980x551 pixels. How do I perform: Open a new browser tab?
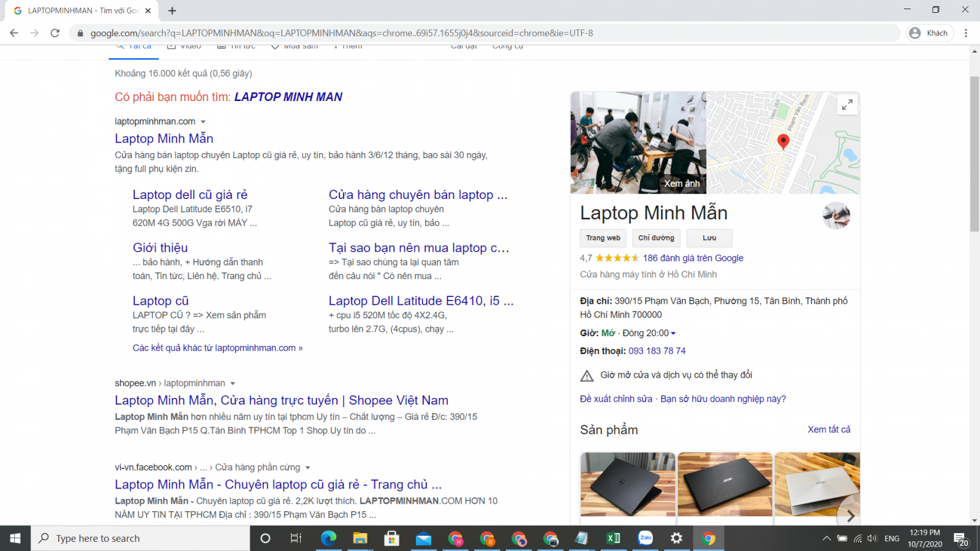click(172, 10)
